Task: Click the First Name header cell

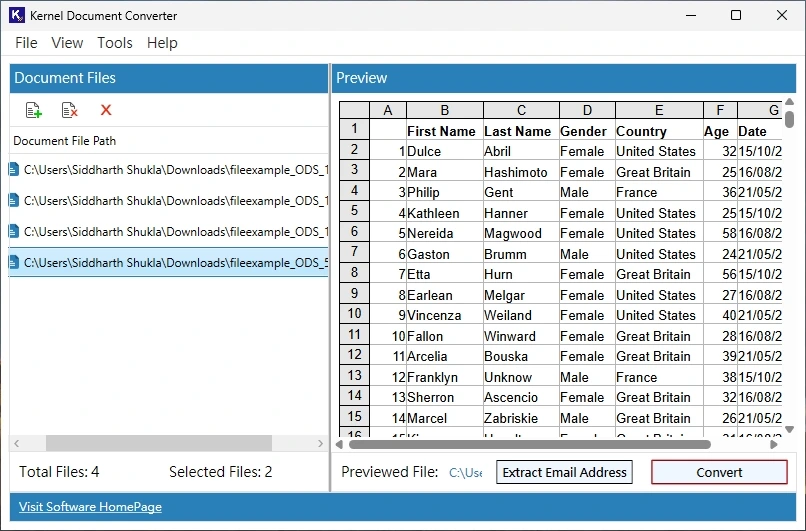Action: 445,131
